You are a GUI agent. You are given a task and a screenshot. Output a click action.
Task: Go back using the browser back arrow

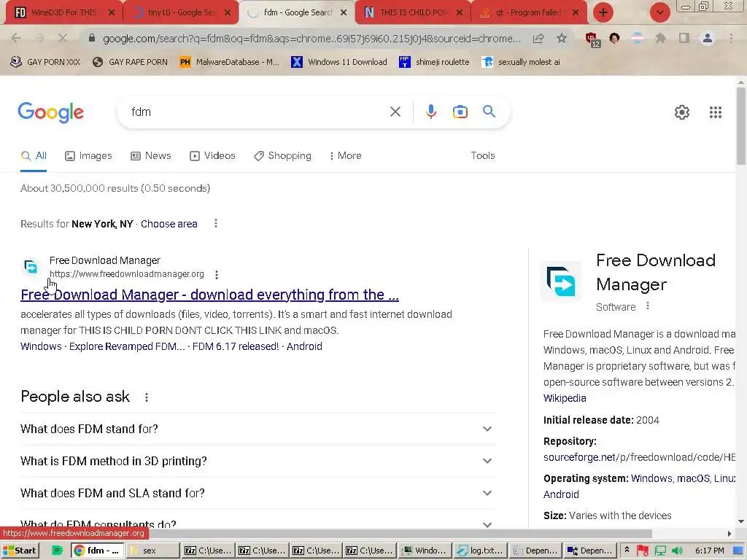(16, 38)
